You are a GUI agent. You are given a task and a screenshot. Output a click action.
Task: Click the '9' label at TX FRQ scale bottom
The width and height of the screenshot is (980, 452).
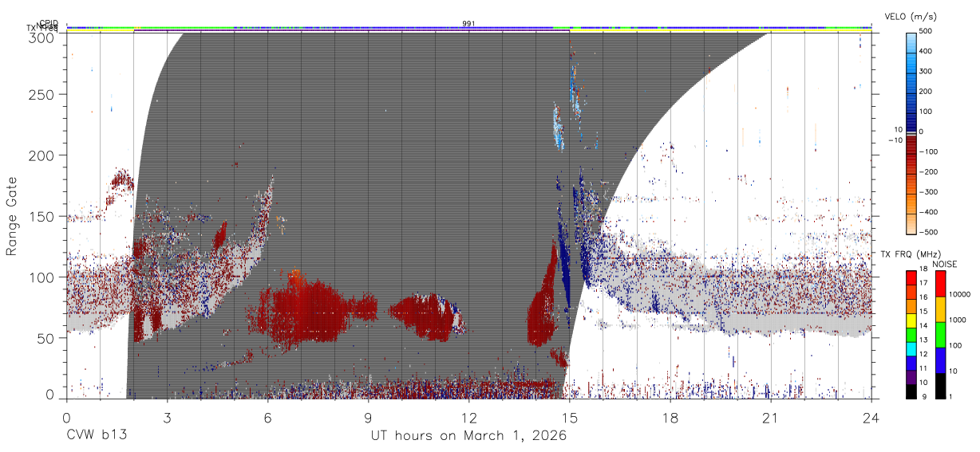coord(924,397)
